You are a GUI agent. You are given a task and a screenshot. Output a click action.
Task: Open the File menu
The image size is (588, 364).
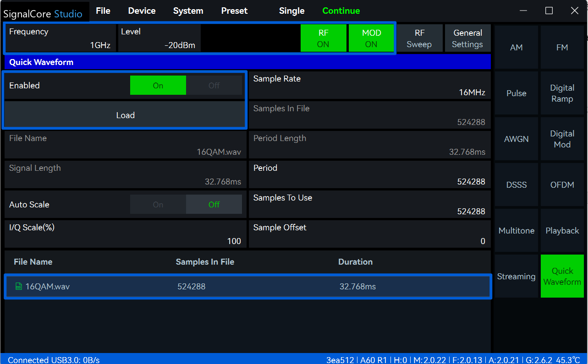pos(103,11)
